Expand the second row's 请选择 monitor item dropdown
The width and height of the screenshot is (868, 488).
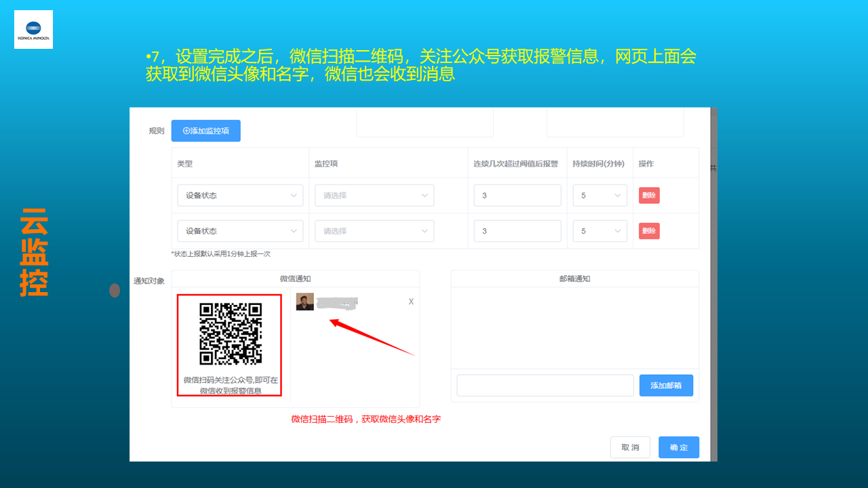[374, 231]
